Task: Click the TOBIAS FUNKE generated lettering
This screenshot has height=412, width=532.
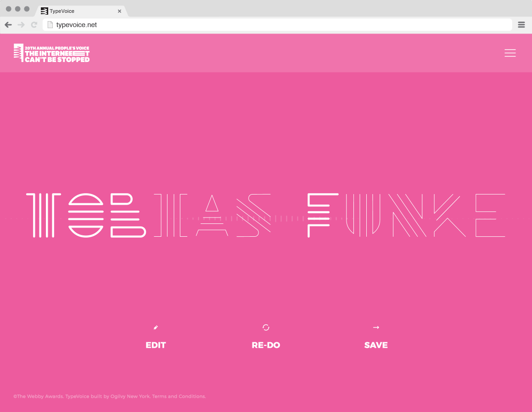Action: pyautogui.click(x=266, y=215)
